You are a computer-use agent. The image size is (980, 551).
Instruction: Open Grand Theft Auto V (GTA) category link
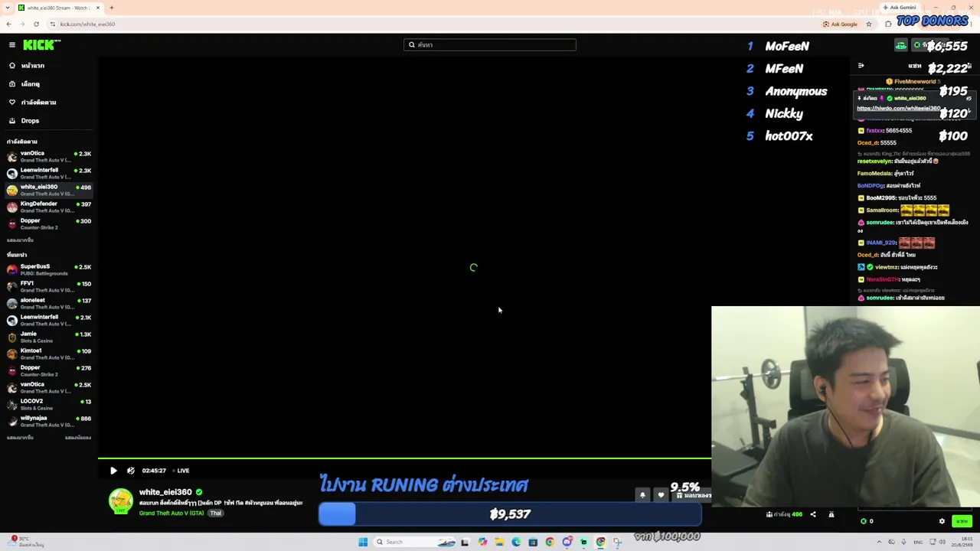(171, 514)
